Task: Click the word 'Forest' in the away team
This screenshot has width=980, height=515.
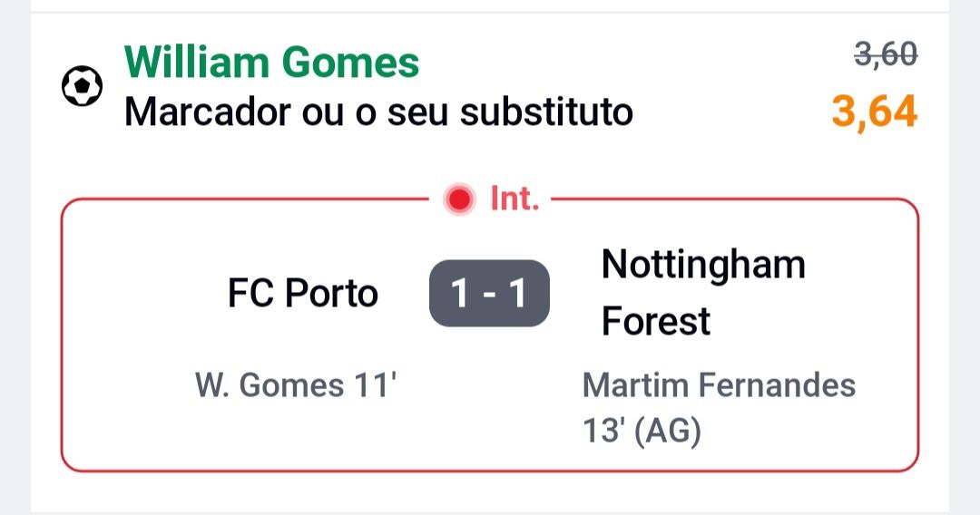Action: (656, 322)
